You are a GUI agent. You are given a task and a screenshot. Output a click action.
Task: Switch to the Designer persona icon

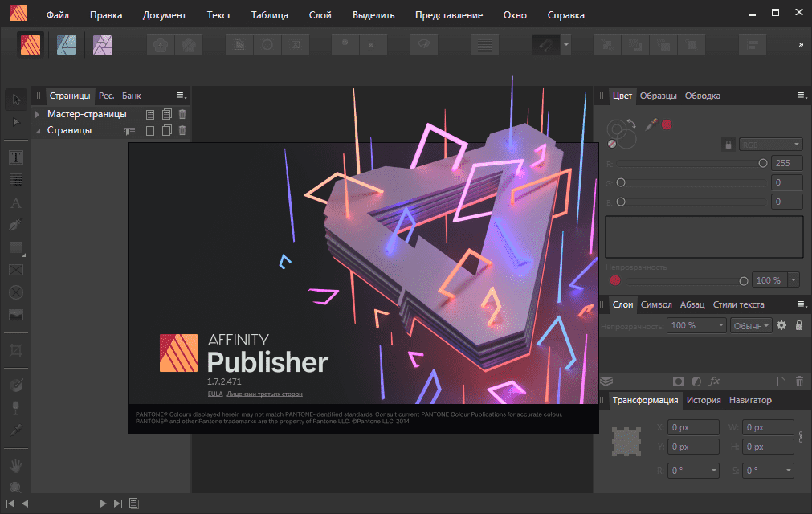click(67, 44)
